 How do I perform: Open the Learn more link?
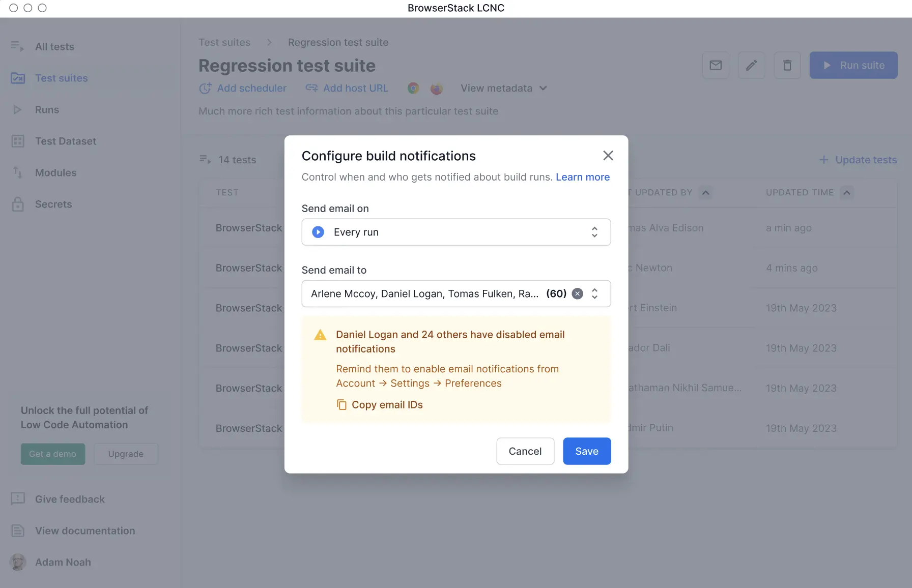tap(582, 177)
